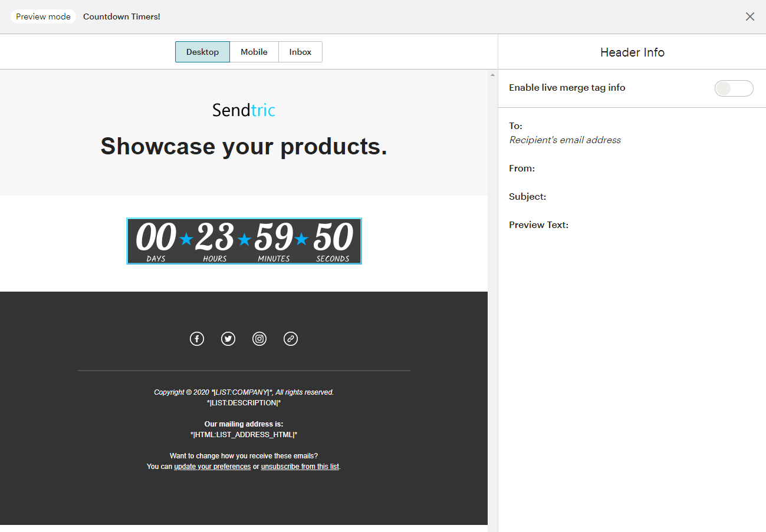This screenshot has width=766, height=532.
Task: Click the "Countdown Timers!" campaign title
Action: point(121,16)
